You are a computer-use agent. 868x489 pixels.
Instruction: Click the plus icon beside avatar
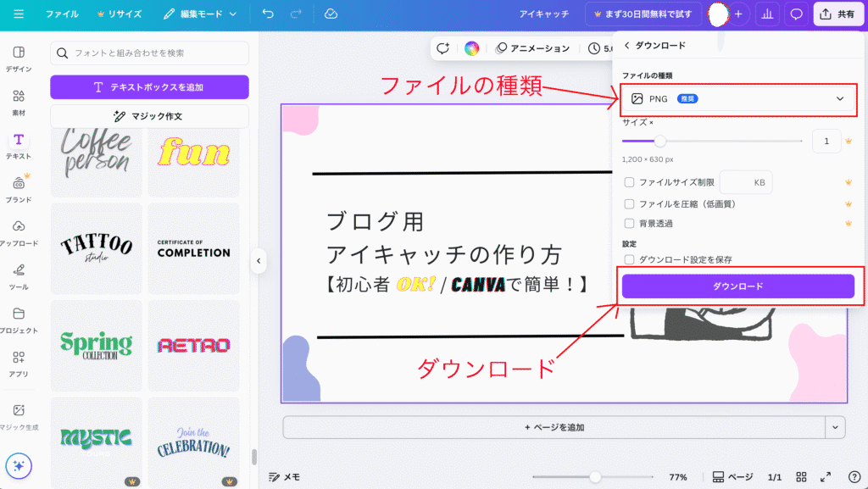coord(738,14)
